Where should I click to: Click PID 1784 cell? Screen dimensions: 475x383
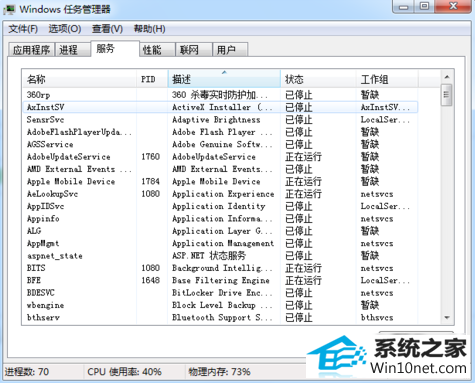tap(151, 181)
